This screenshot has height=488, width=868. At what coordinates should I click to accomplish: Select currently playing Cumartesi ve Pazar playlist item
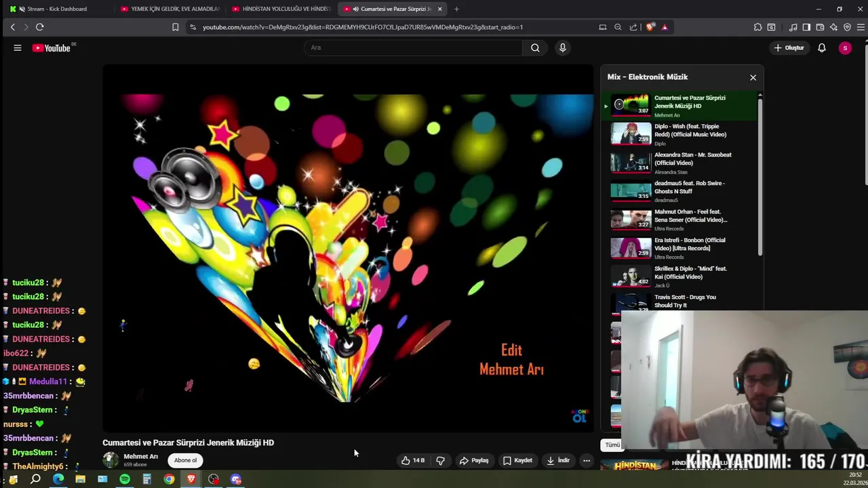pos(679,106)
